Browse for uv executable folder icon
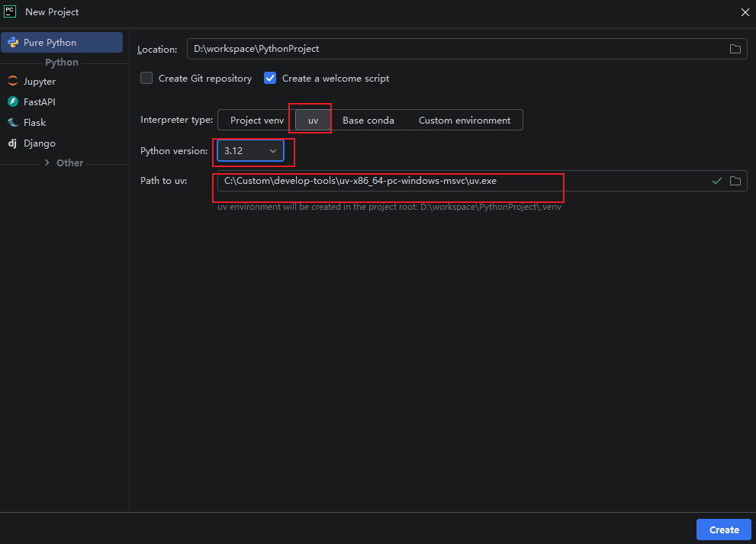The height and width of the screenshot is (544, 756). pos(735,181)
